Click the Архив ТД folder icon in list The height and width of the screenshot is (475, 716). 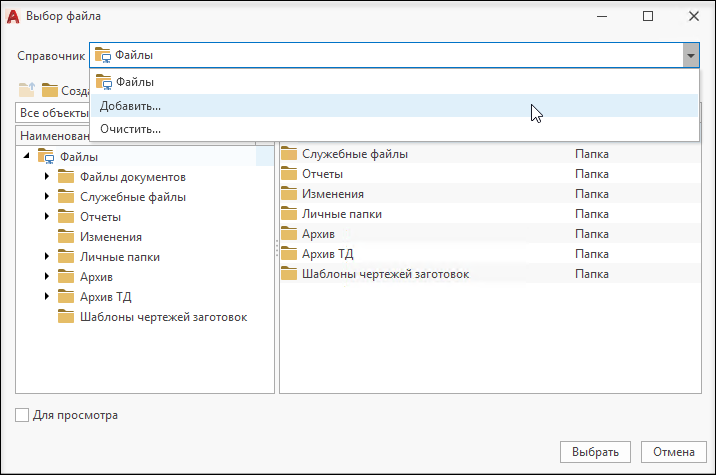pos(289,253)
